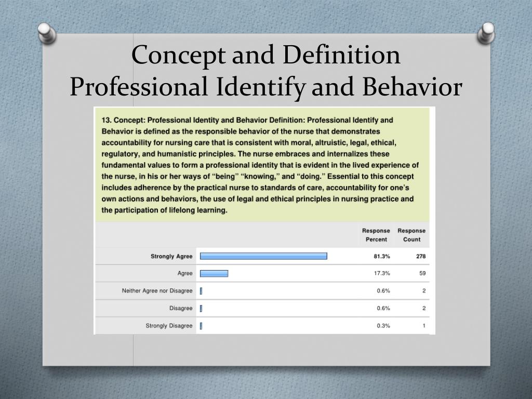The image size is (532, 399).
Task: Select the 'Neither Agree nor Disagree' label
Action: [157, 291]
